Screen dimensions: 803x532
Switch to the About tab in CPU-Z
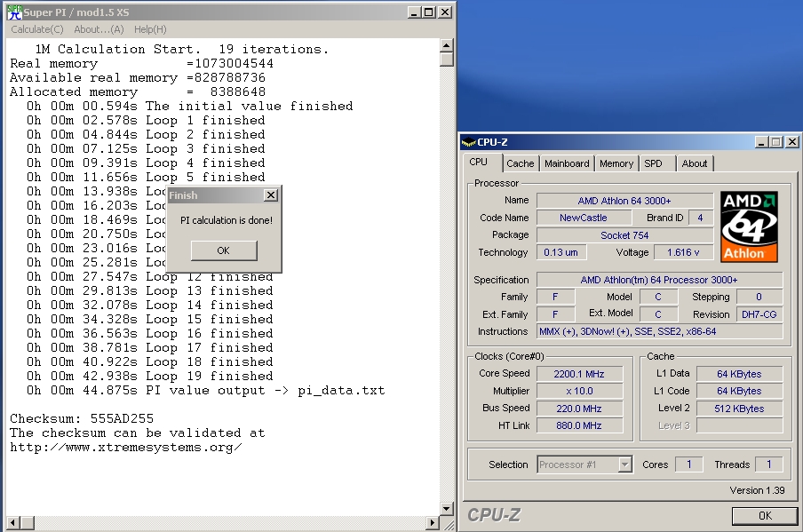point(694,163)
